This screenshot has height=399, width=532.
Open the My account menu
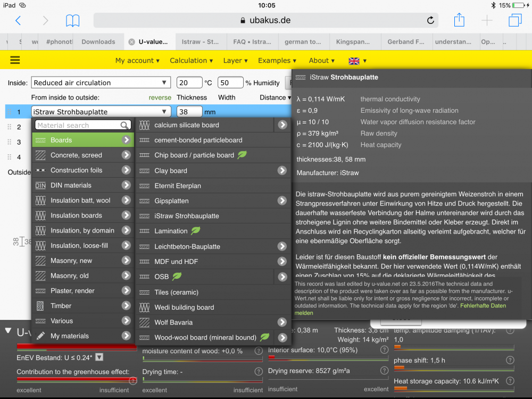pyautogui.click(x=137, y=61)
